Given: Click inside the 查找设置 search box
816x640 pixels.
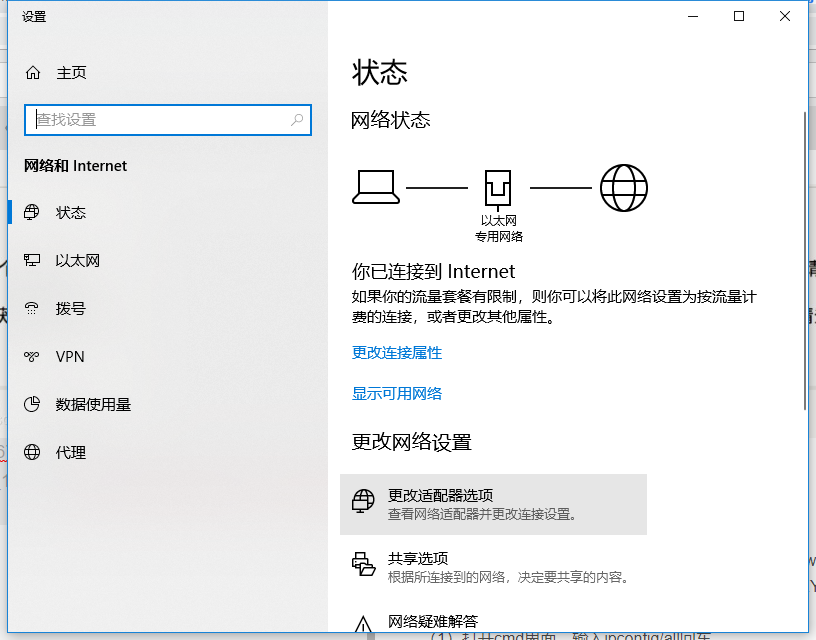Looking at the screenshot, I should point(150,119).
